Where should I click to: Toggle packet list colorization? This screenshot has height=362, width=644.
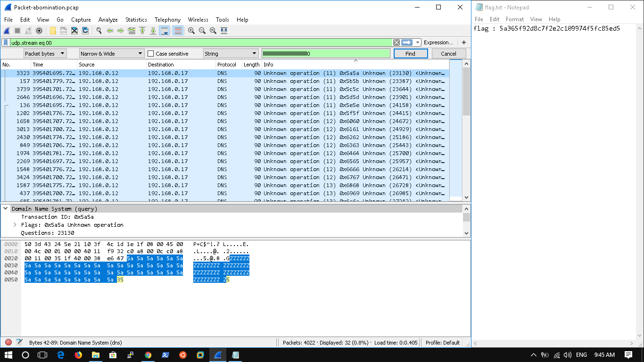pos(178,31)
